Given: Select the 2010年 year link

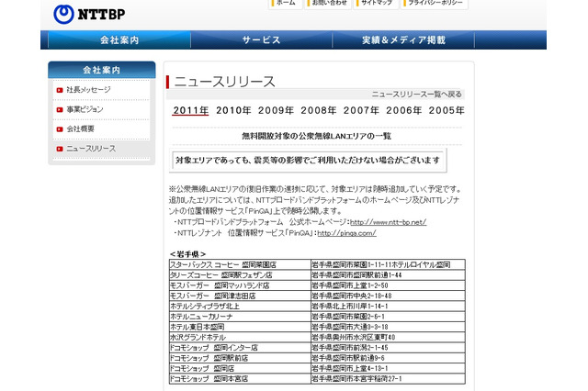Looking at the screenshot, I should (233, 110).
